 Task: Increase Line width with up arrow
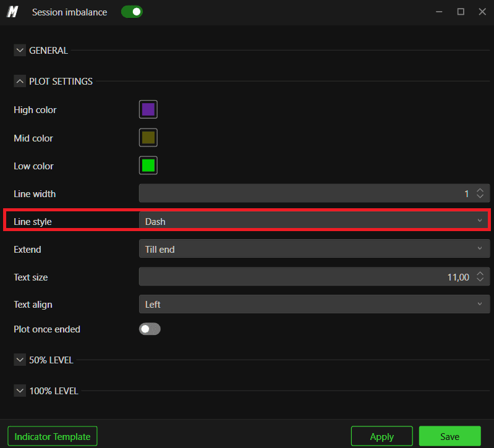pyautogui.click(x=480, y=190)
